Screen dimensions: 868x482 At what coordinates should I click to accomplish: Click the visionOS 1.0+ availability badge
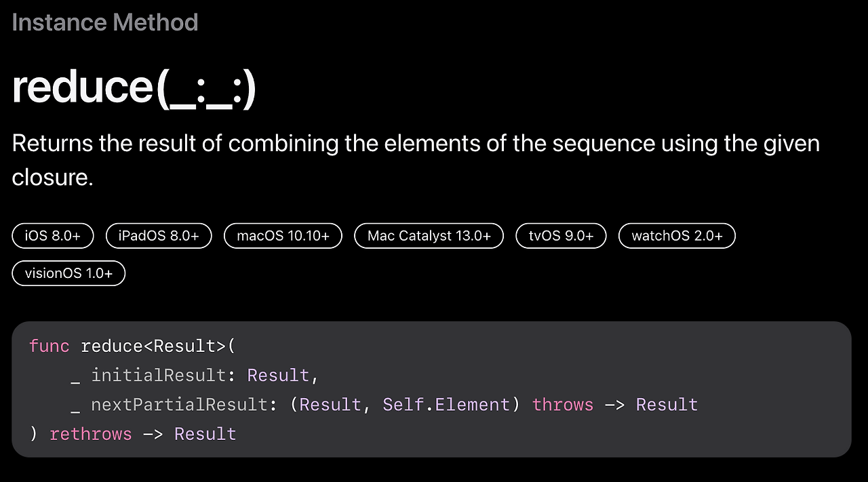click(x=68, y=274)
